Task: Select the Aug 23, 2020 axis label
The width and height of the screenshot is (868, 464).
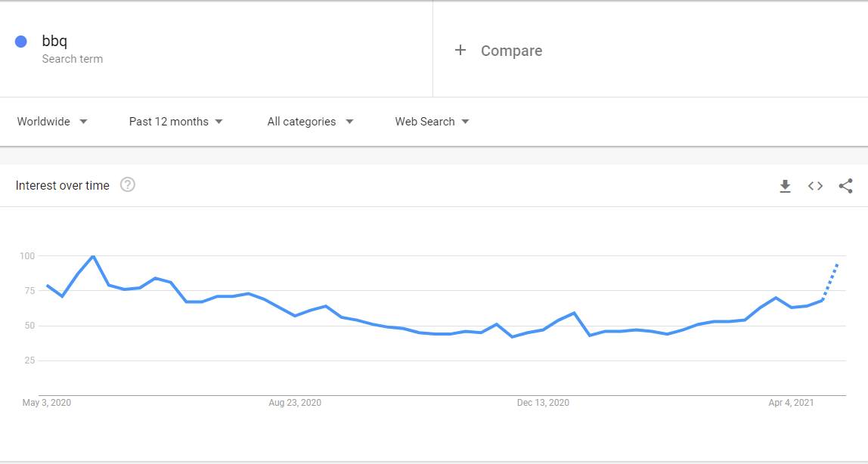Action: pyautogui.click(x=295, y=403)
